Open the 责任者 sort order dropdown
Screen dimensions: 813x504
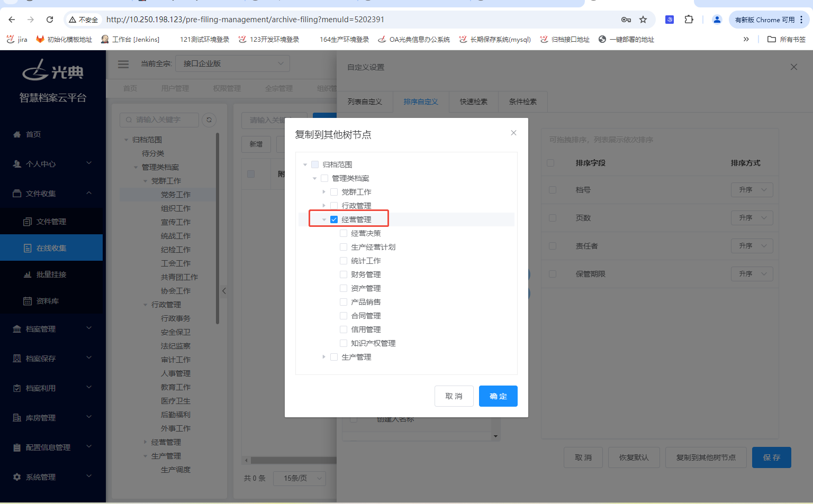pyautogui.click(x=752, y=246)
